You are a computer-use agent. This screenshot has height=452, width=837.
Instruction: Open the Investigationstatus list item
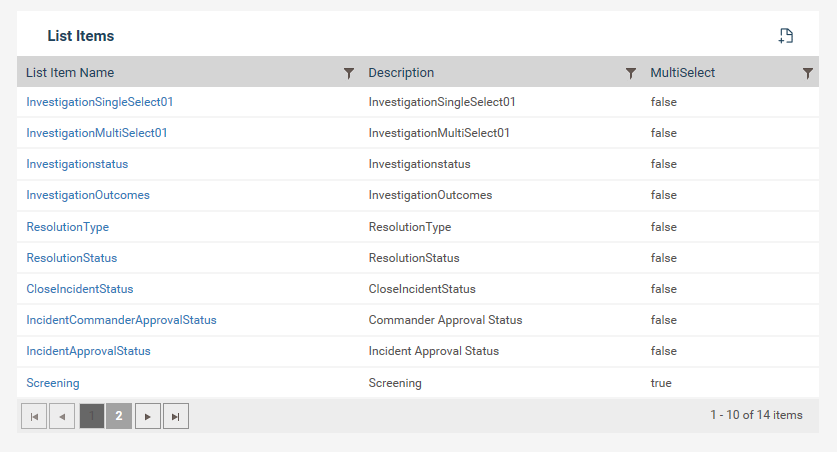pos(77,164)
